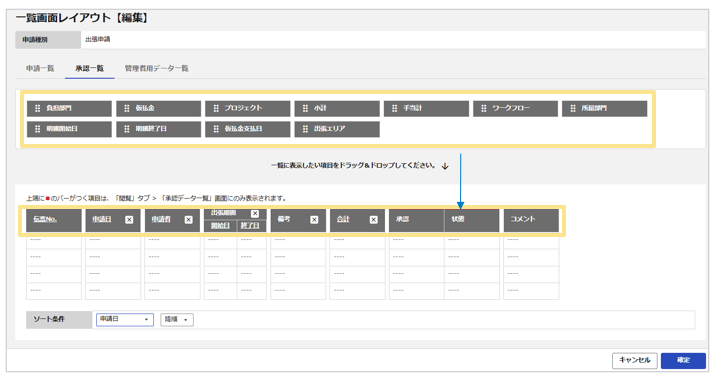Click the drag handle on 所属部門 item

tap(573, 108)
